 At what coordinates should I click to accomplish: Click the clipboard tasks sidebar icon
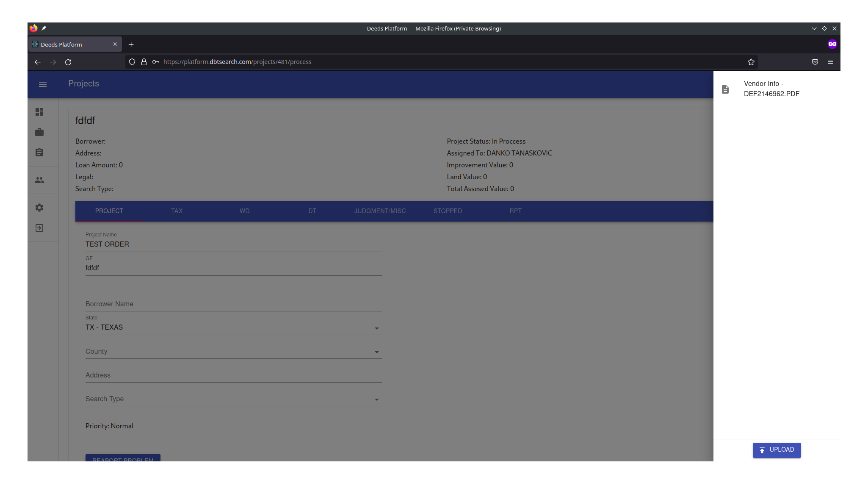[x=39, y=153]
